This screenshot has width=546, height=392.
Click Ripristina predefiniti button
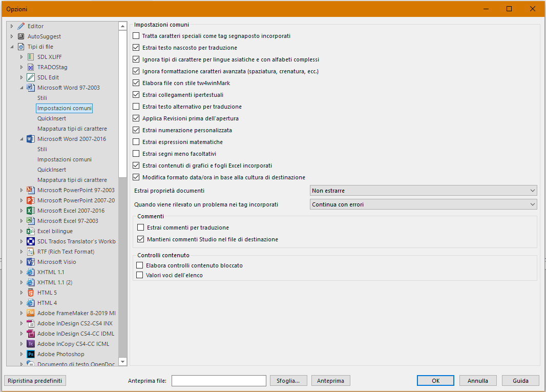point(35,381)
